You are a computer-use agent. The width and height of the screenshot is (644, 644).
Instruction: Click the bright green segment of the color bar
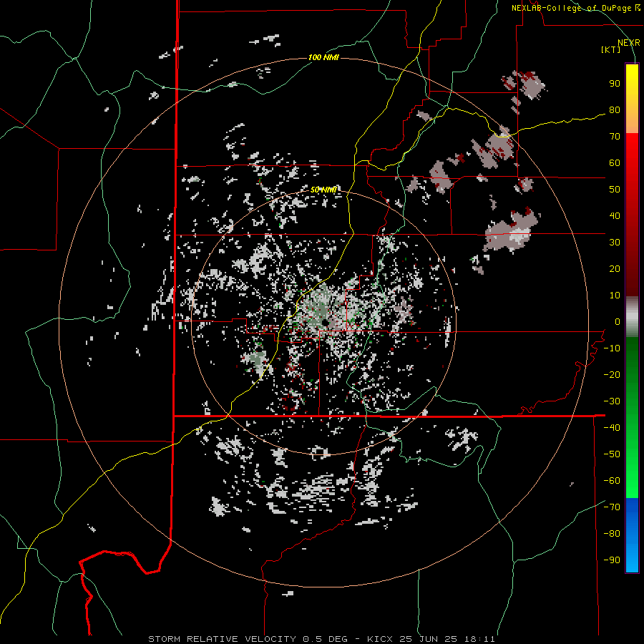pyautogui.click(x=632, y=418)
